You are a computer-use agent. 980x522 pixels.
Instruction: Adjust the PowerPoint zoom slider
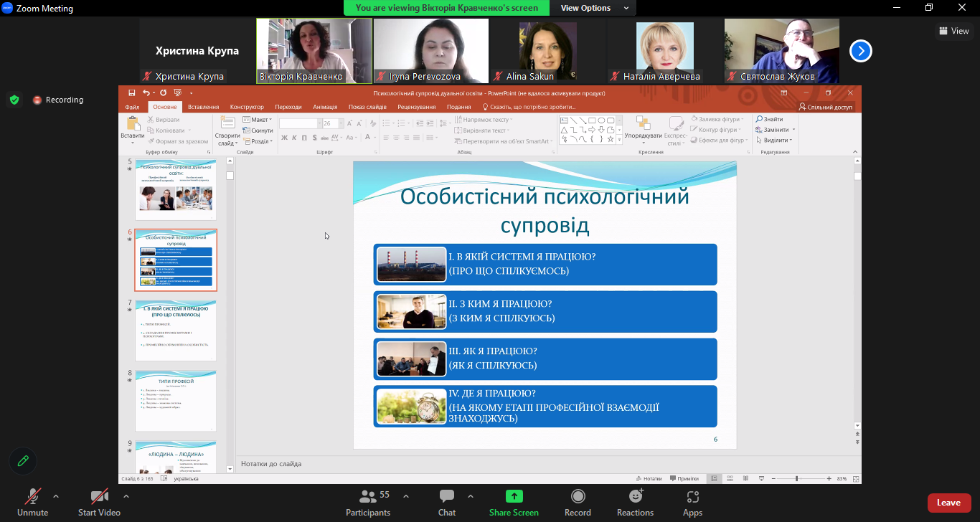796,478
